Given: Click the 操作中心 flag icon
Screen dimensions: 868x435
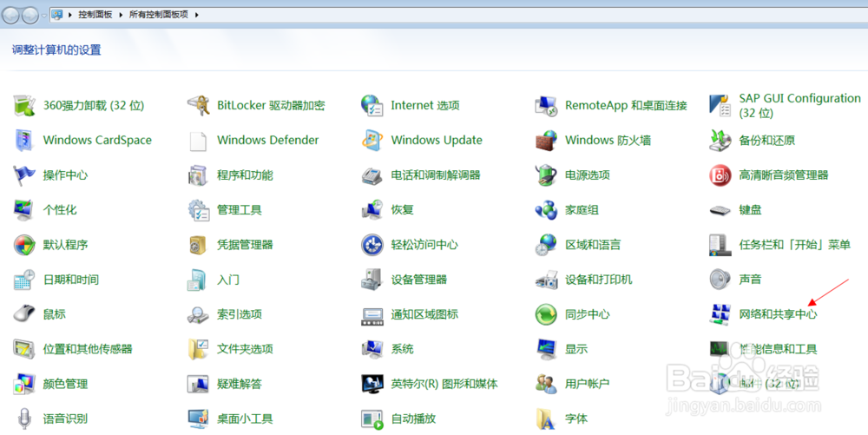Looking at the screenshot, I should tap(23, 175).
